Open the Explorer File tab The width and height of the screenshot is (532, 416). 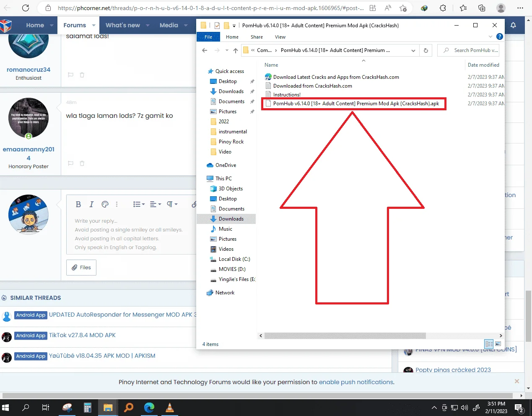(x=208, y=37)
